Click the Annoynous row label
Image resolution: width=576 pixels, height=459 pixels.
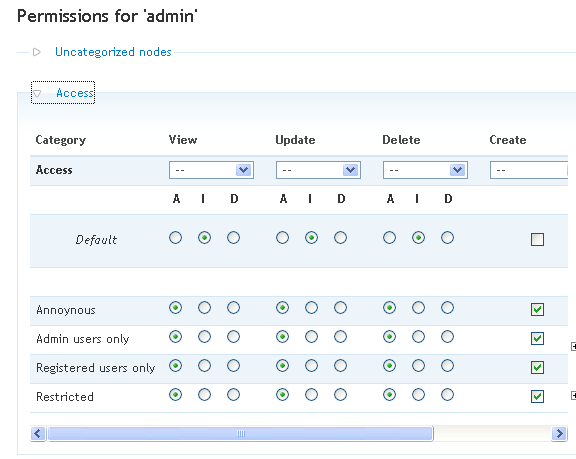pyautogui.click(x=66, y=310)
